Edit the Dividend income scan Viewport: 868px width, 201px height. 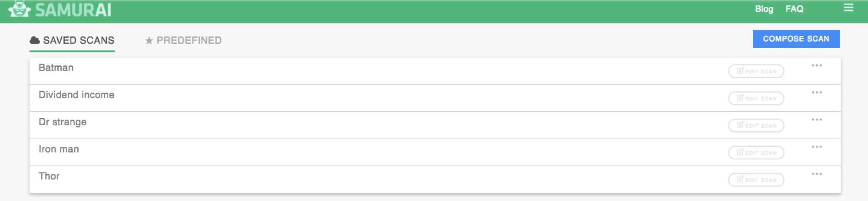point(756,98)
